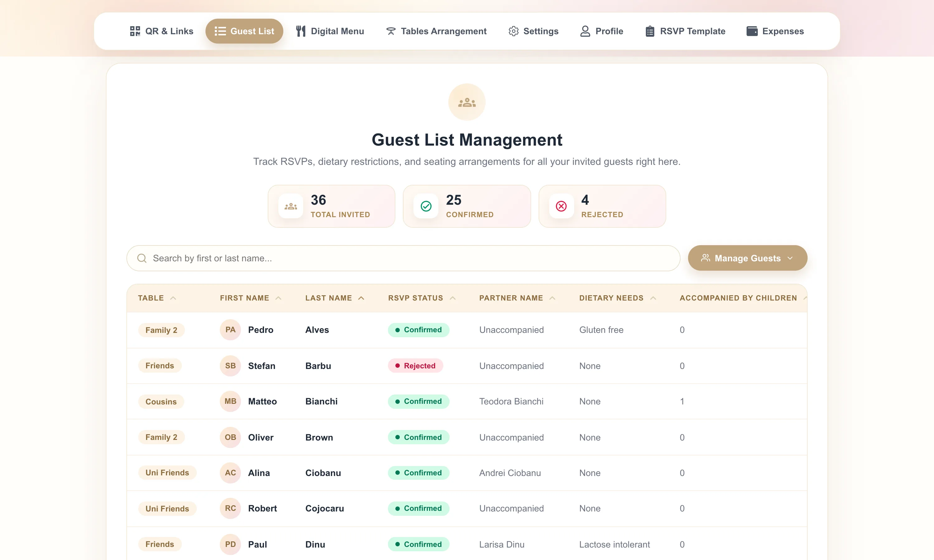
Task: Click the 25 Confirmed stat card
Action: 467,206
